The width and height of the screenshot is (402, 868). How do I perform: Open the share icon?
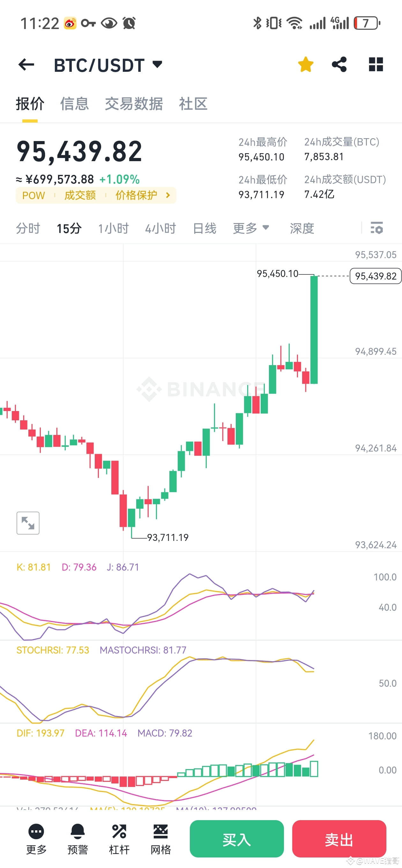click(x=339, y=64)
